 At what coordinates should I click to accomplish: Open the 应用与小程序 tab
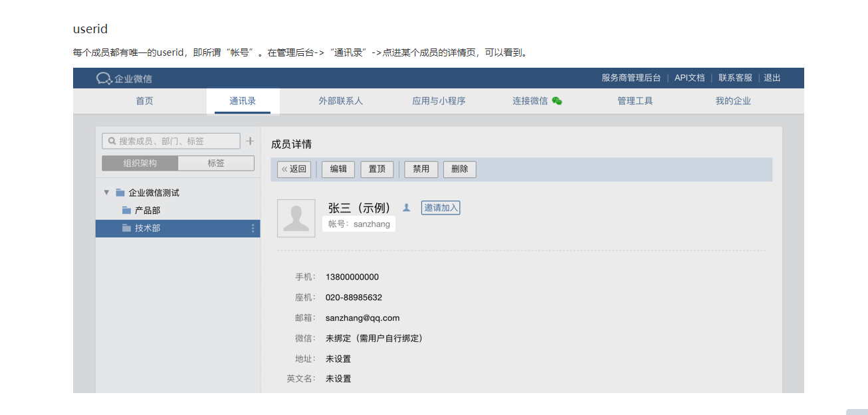(x=439, y=101)
